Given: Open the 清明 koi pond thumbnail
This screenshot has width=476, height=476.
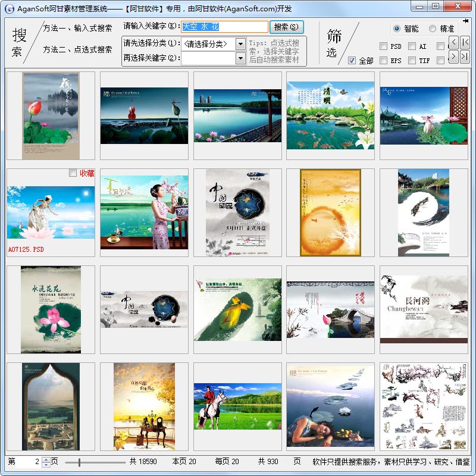Looking at the screenshot, I should click(x=331, y=115).
